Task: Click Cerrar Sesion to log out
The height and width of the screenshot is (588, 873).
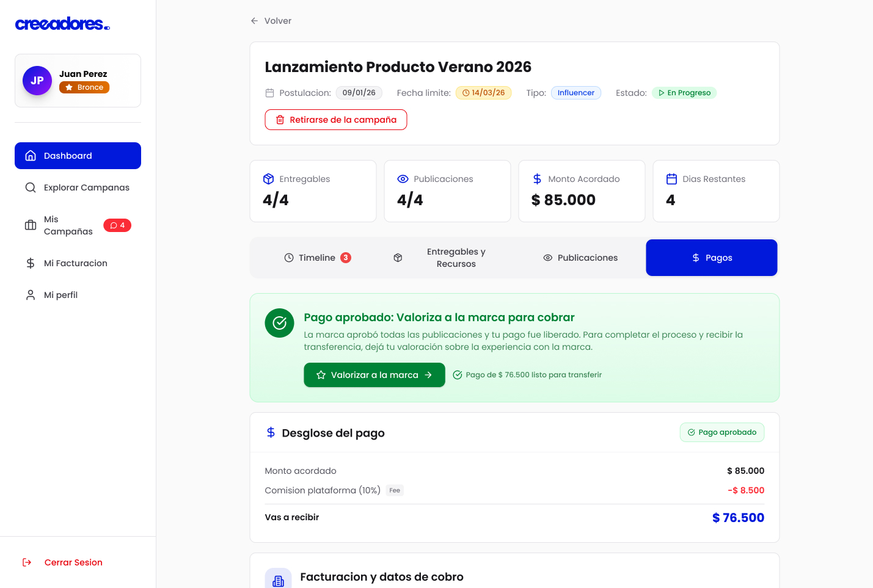Action: (73, 562)
